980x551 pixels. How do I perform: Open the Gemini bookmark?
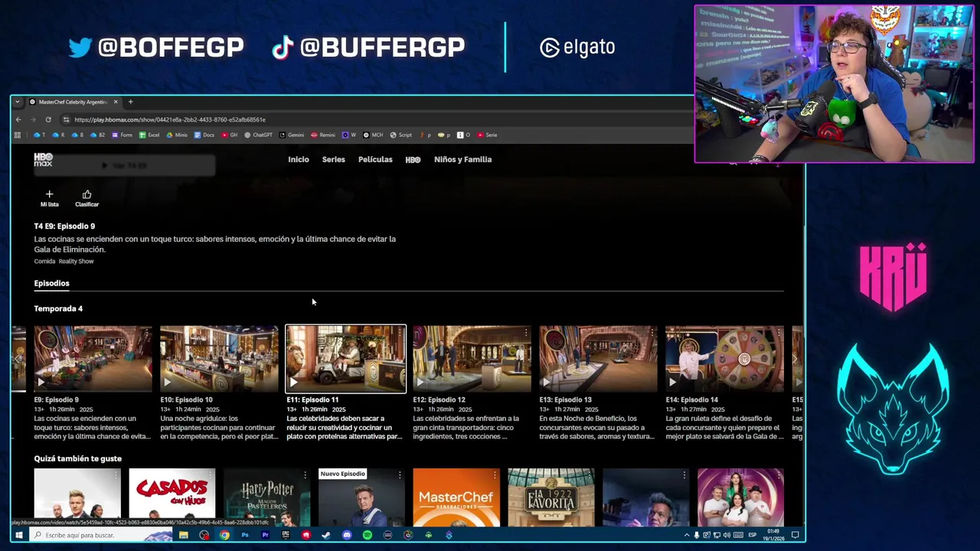(292, 135)
